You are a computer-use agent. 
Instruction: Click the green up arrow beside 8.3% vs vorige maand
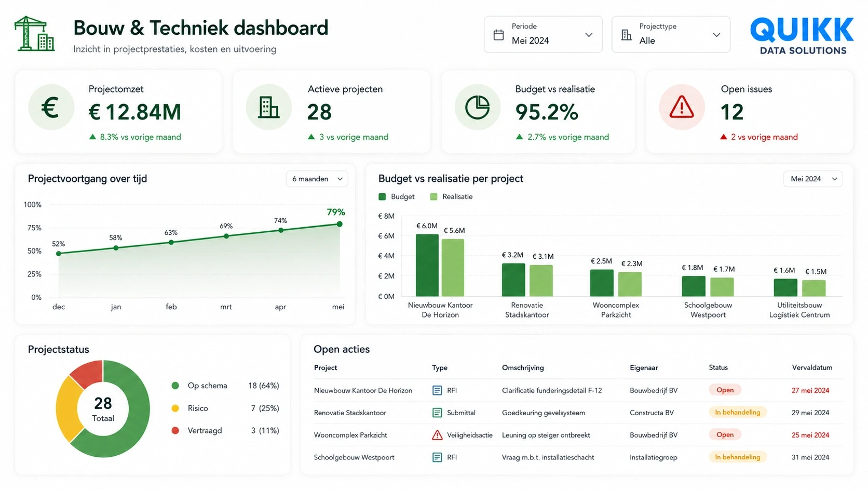click(92, 137)
